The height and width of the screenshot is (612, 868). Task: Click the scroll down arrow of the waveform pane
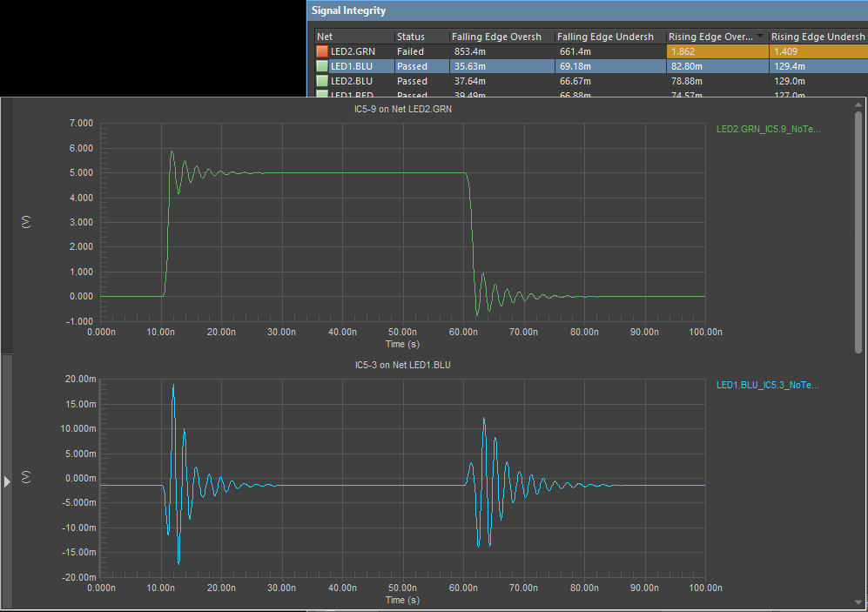tap(859, 602)
